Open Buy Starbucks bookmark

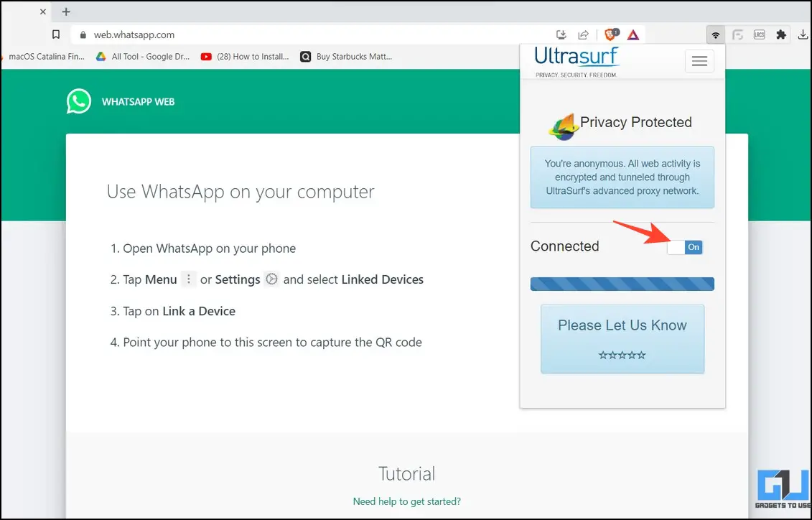(347, 57)
